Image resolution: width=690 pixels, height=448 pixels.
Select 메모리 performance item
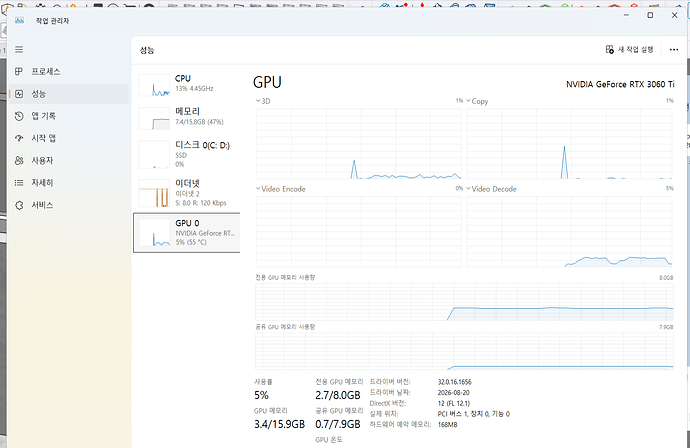pos(187,118)
